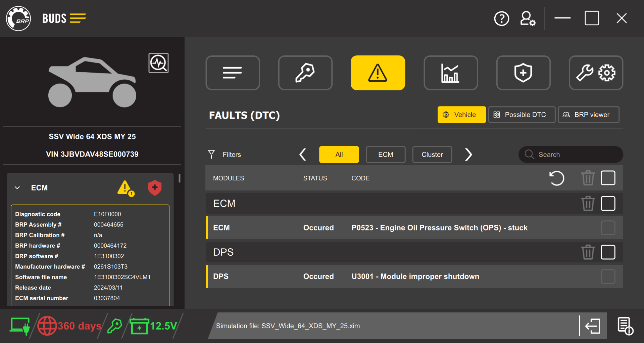Refresh faults with the circular arrow icon
This screenshot has width=644, height=343.
pyautogui.click(x=557, y=178)
